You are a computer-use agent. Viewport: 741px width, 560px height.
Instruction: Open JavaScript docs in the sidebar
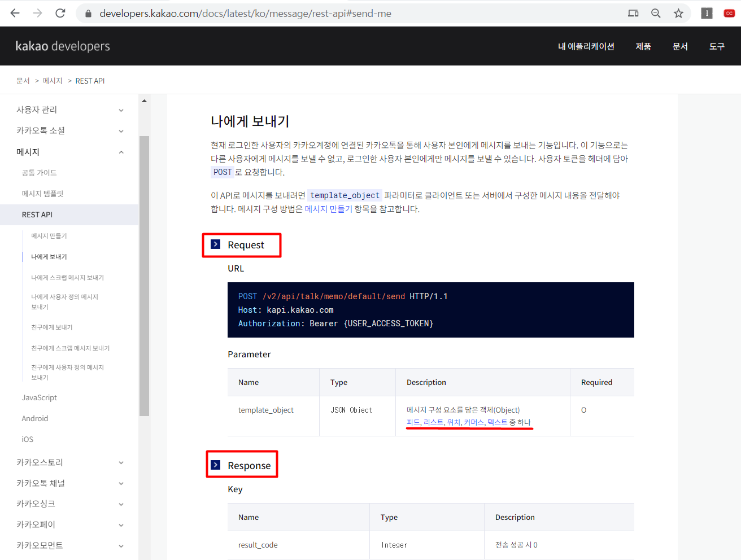coord(39,397)
